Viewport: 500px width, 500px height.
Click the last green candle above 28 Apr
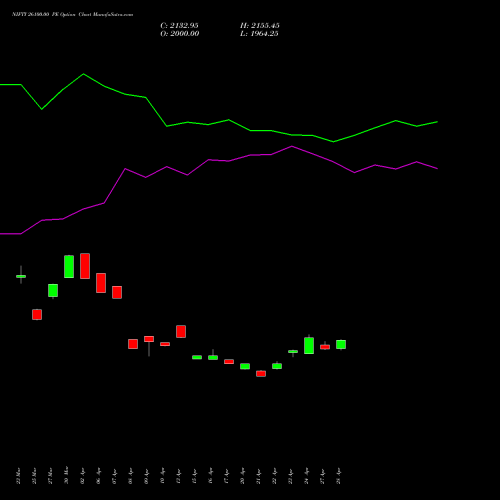[x=341, y=344]
